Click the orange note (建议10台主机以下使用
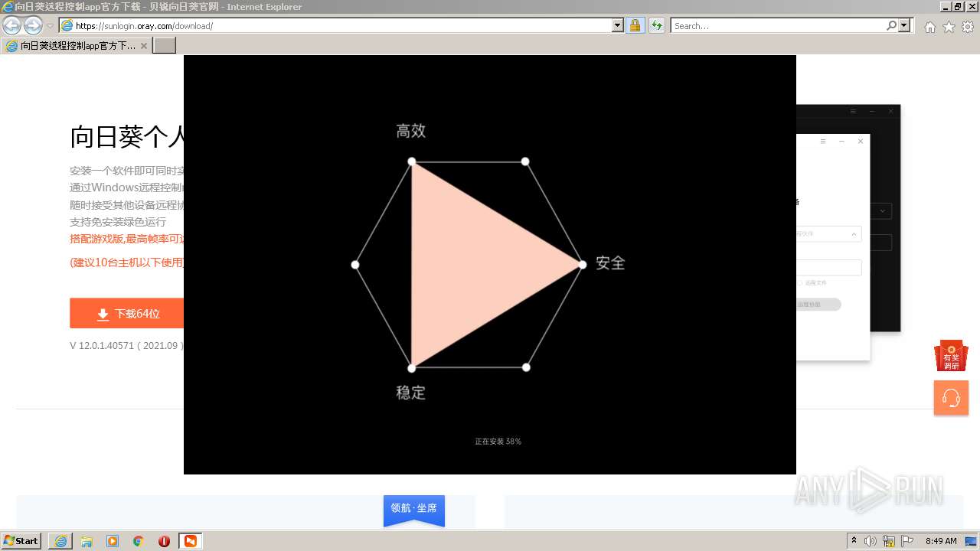 [126, 262]
